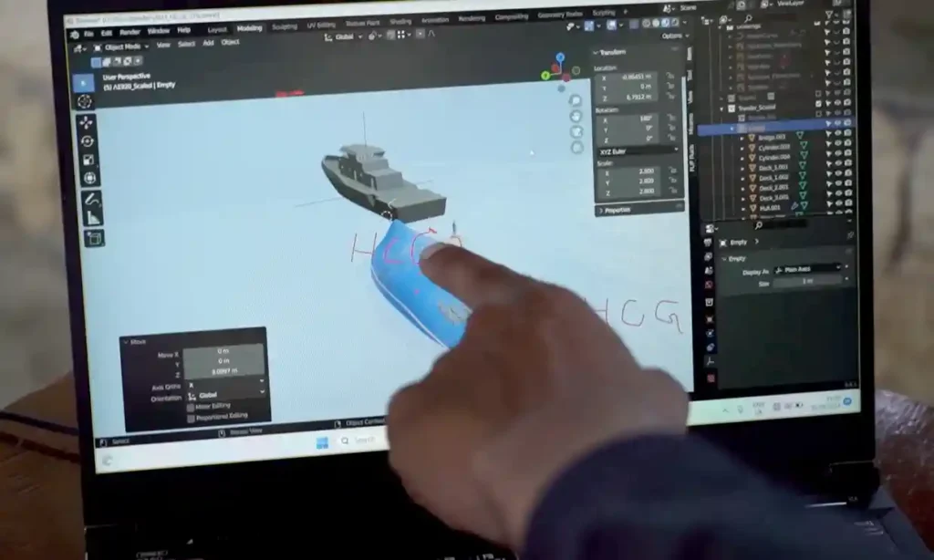
Task: Click the Move Z value field
Action: (x=224, y=370)
